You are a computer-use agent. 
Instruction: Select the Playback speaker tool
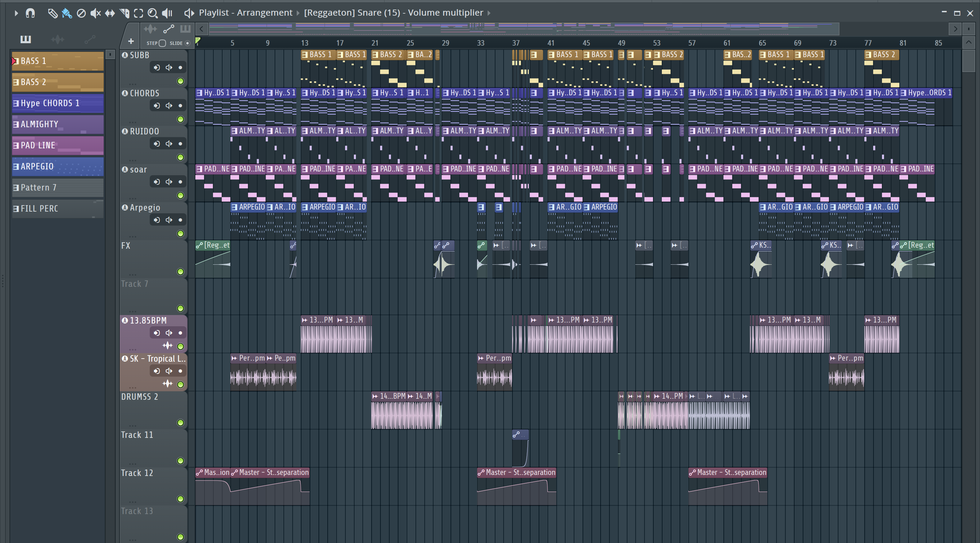point(167,13)
